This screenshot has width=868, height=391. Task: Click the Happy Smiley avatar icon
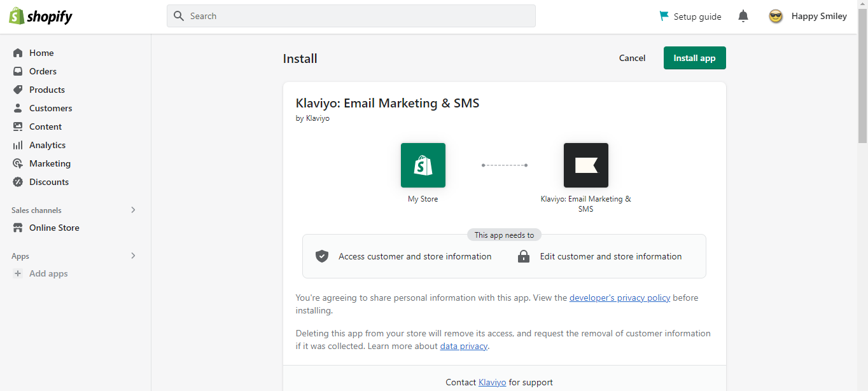coord(776,17)
